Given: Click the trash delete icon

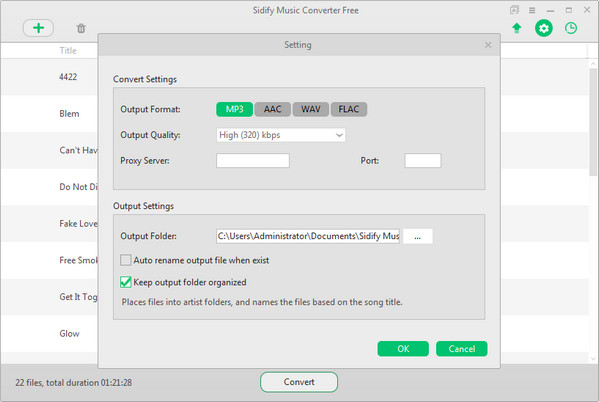Looking at the screenshot, I should pyautogui.click(x=81, y=28).
